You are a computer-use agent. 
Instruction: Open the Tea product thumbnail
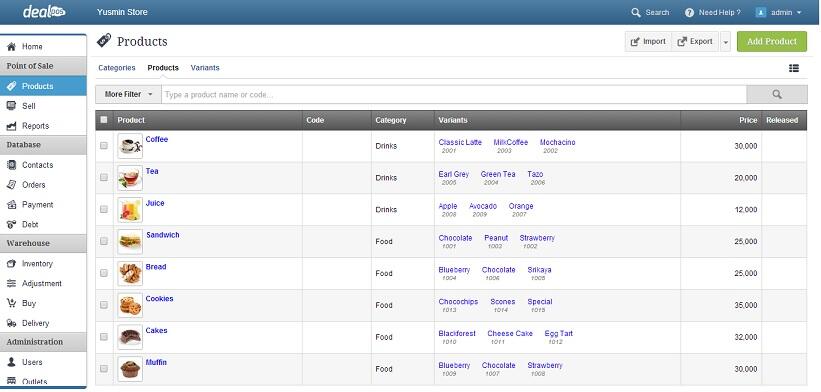tap(130, 178)
